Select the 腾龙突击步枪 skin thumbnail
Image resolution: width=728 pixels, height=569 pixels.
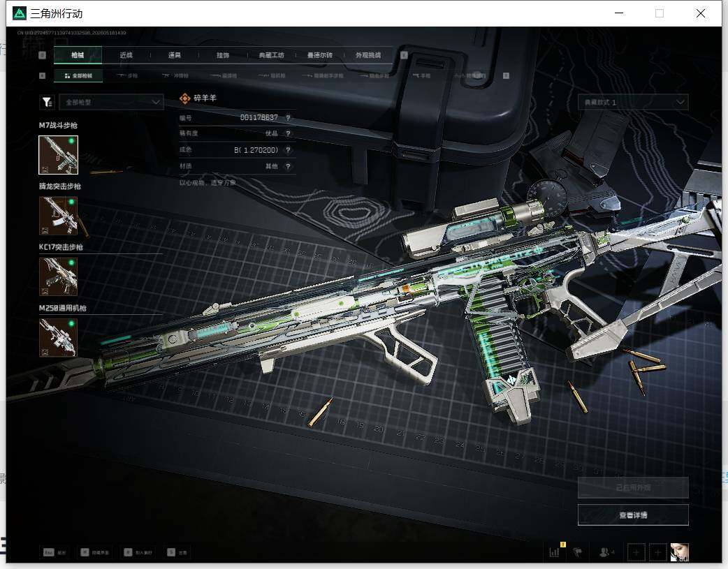[x=58, y=216]
